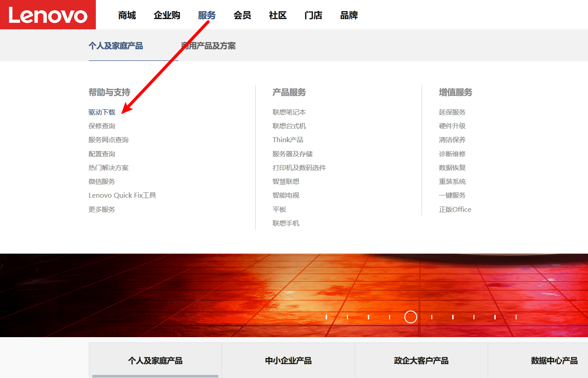
Task: Open 一键服务 link
Action: (x=452, y=195)
